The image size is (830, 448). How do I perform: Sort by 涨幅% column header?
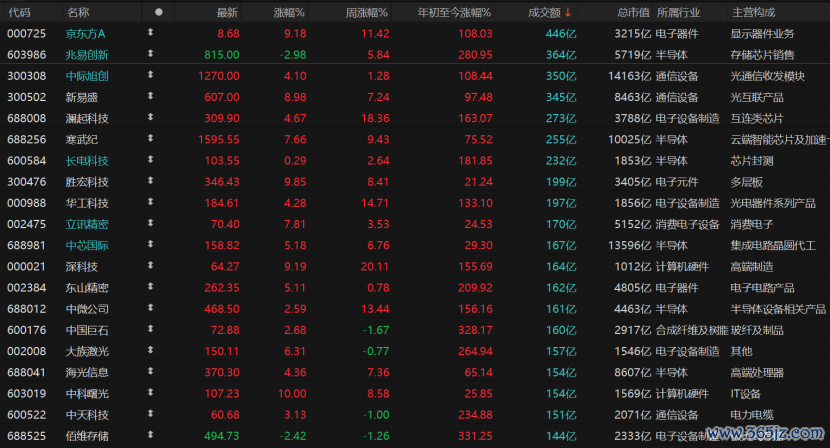coord(289,13)
